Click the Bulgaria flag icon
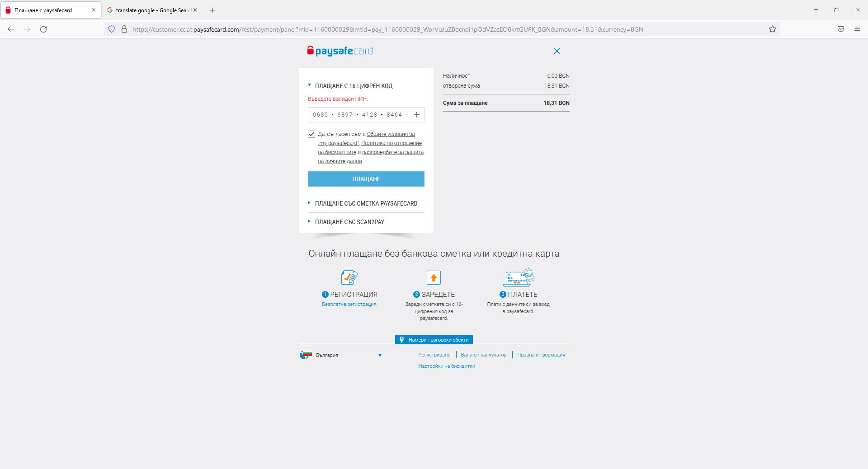Viewport: 868px width, 469px height. coord(306,355)
